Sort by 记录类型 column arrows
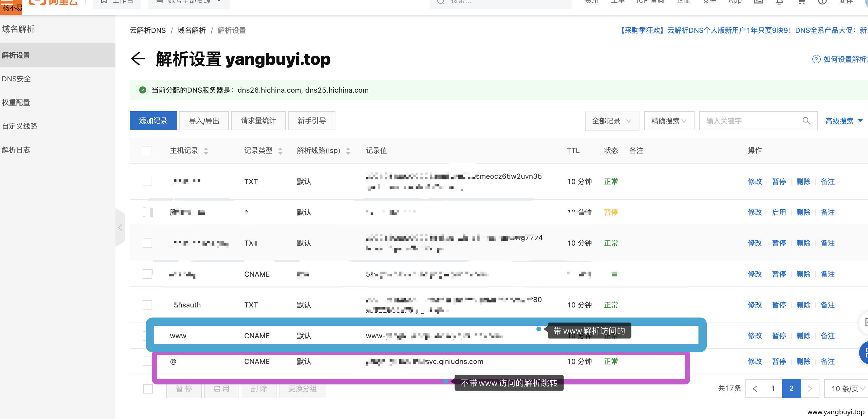Viewport: 868px width, 419px height. pyautogui.click(x=280, y=151)
